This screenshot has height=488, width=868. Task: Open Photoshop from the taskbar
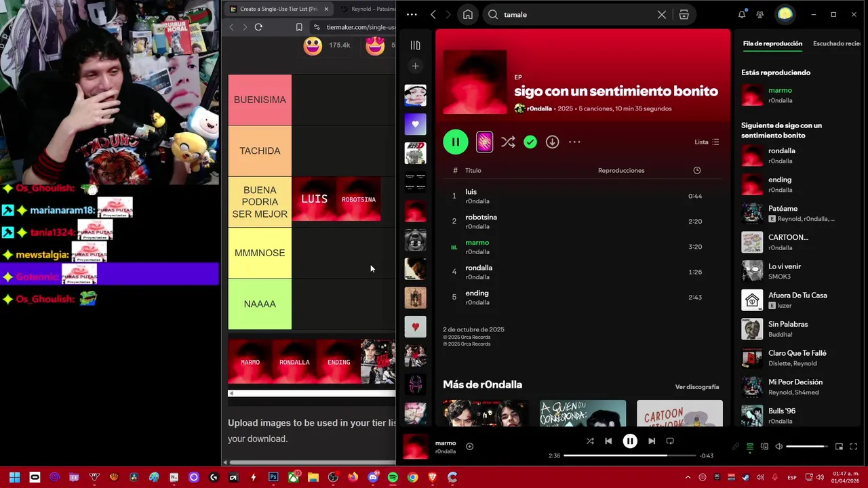273,477
